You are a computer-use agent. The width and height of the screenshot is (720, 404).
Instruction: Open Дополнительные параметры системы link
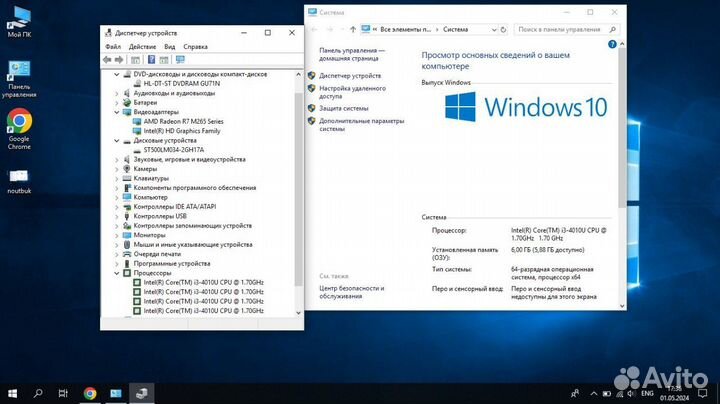[x=361, y=125]
